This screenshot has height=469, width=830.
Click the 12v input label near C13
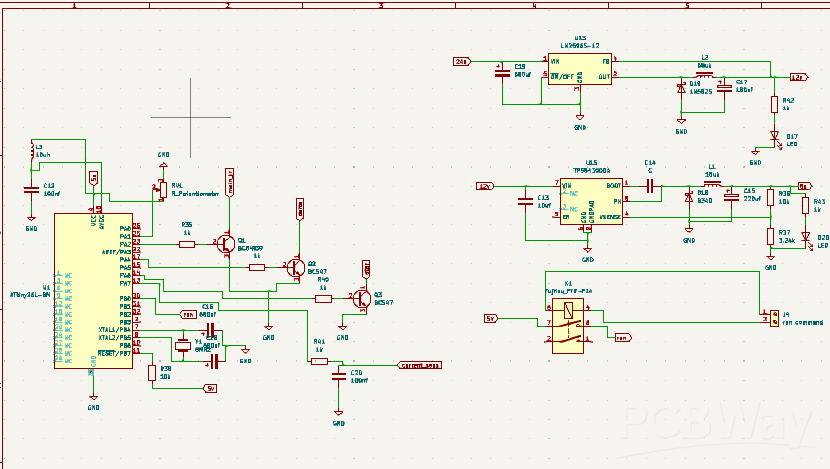click(x=485, y=186)
